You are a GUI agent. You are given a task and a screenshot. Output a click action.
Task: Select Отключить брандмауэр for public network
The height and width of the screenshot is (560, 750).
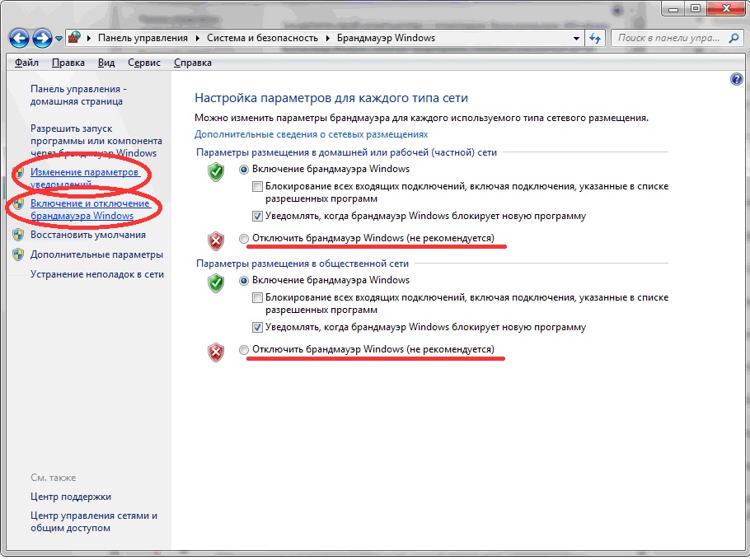coord(243,350)
